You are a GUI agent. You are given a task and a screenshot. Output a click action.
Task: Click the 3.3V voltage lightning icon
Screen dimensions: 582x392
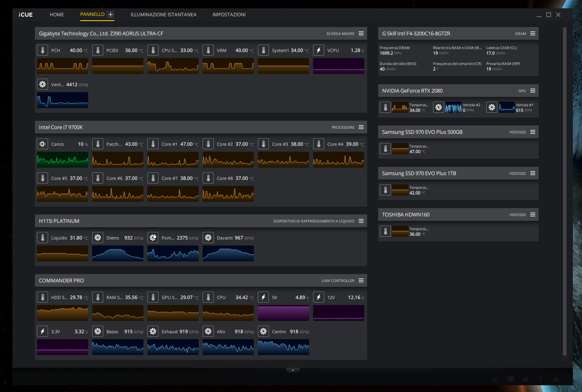(43, 331)
